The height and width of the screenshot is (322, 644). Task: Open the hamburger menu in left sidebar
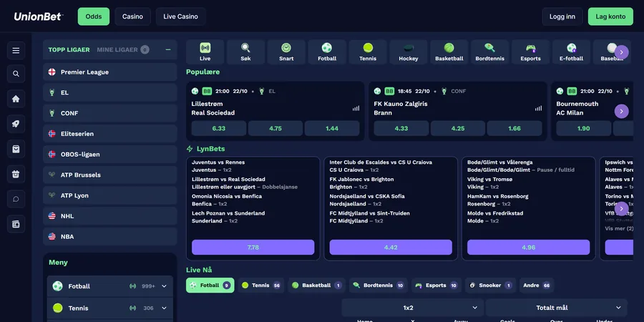16,51
